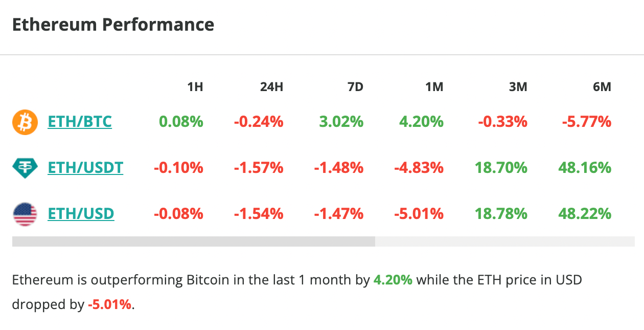Viewport: 644px width, 330px height.
Task: Select the 1H column header
Action: pos(195,87)
